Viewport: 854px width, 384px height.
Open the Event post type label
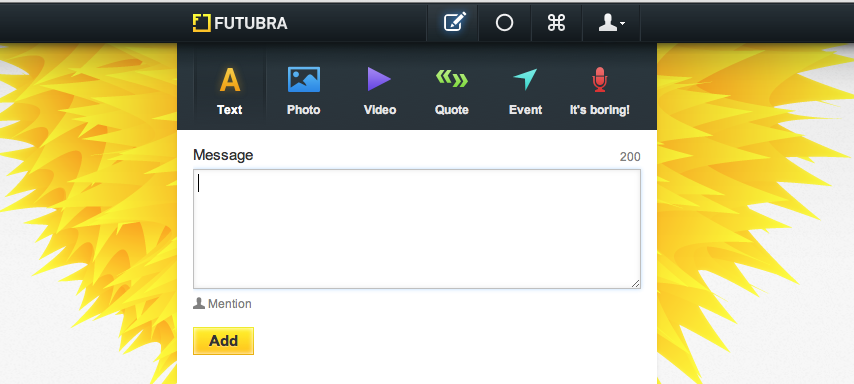click(x=525, y=110)
